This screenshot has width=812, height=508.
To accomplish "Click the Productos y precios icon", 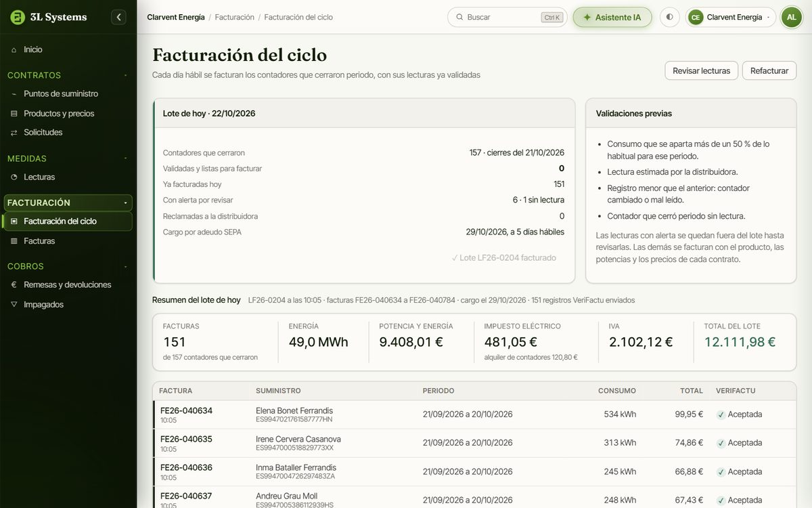I will [14, 113].
